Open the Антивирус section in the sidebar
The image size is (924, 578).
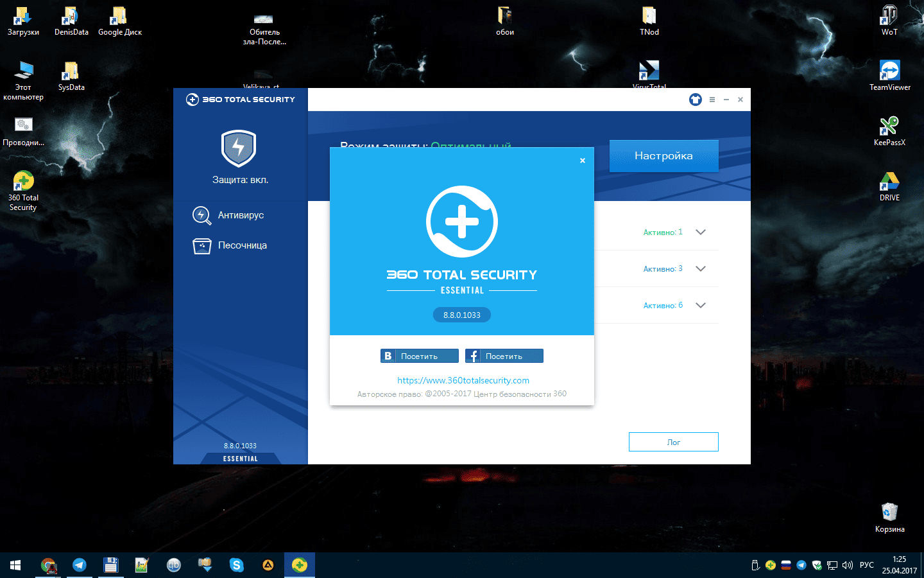coord(241,215)
